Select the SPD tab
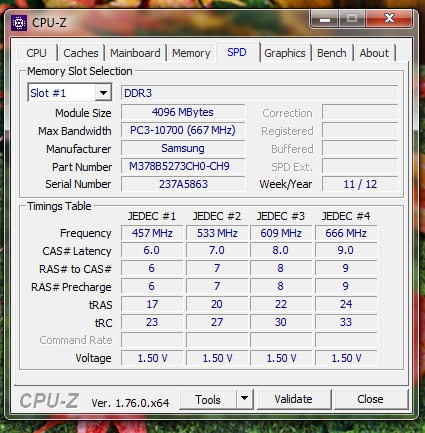The width and height of the screenshot is (425, 433). [237, 52]
